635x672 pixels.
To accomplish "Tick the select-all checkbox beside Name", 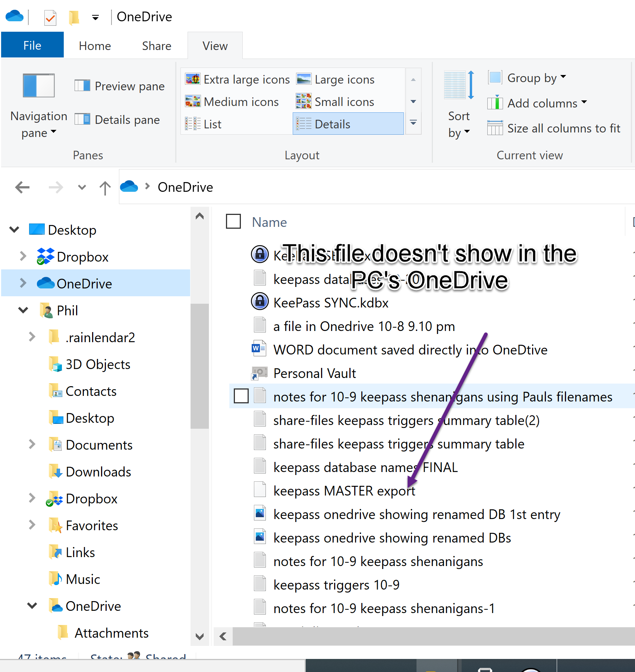I will [233, 222].
